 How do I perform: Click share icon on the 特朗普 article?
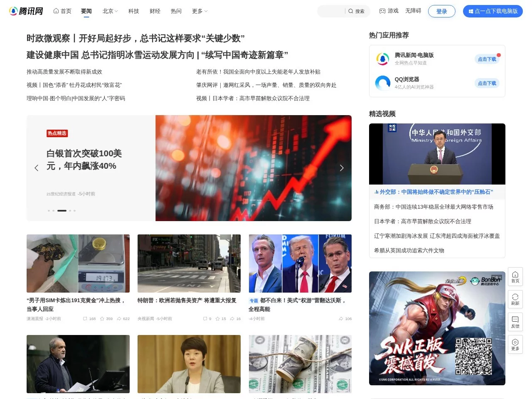232,318
